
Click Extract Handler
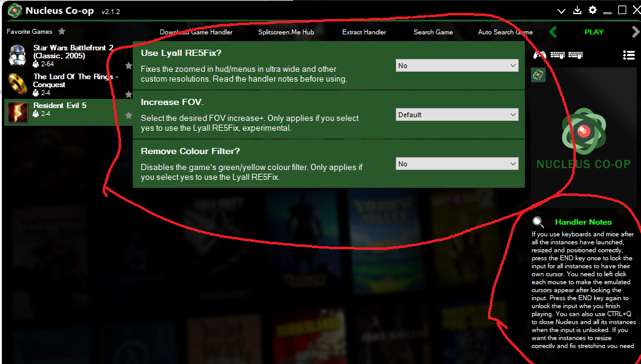pyautogui.click(x=364, y=32)
